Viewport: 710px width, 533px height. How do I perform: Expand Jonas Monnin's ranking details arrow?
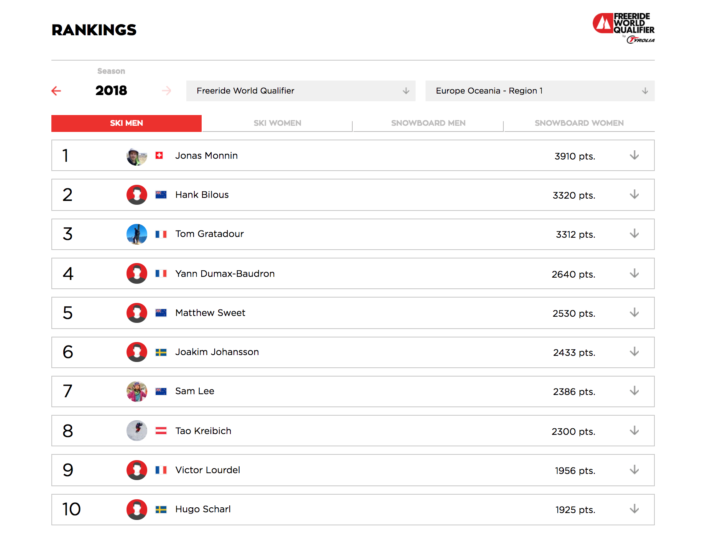pos(634,155)
